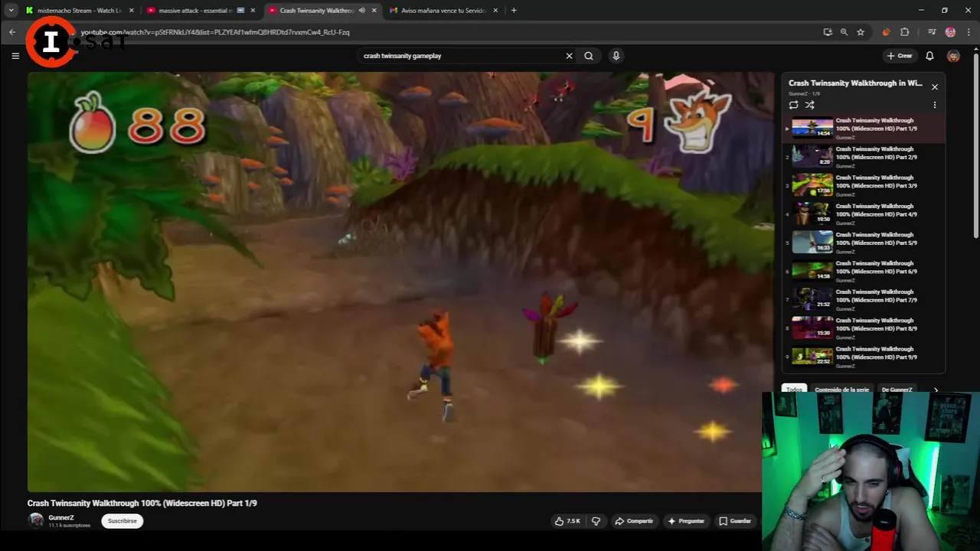Select playlist item Part 3/9
980x551 pixels.
click(864, 184)
